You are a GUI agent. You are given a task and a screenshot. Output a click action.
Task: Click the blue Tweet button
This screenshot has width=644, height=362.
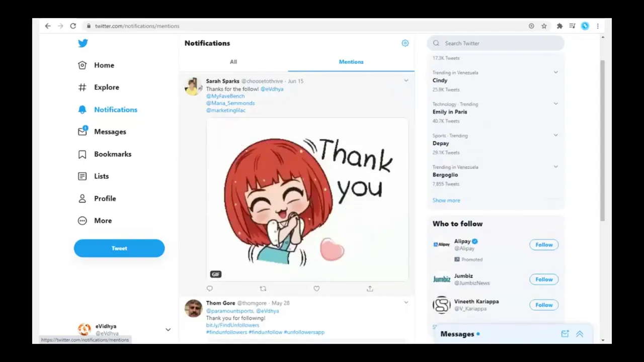click(x=119, y=248)
